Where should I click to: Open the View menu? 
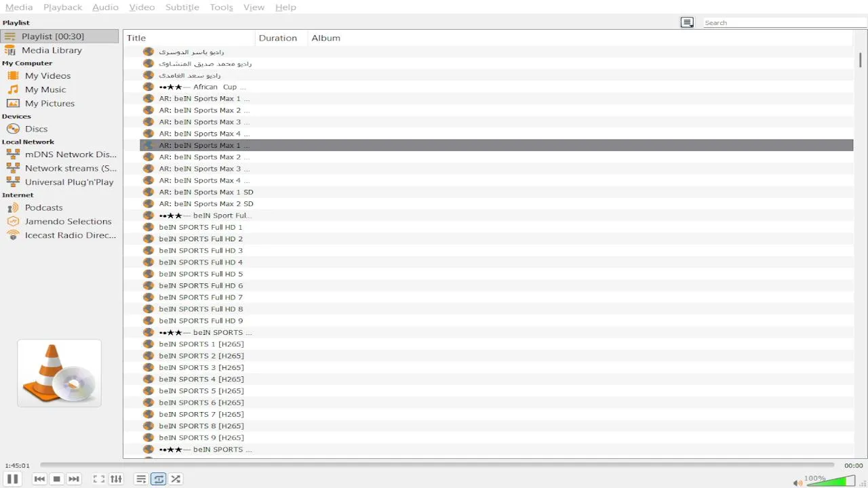pyautogui.click(x=254, y=7)
